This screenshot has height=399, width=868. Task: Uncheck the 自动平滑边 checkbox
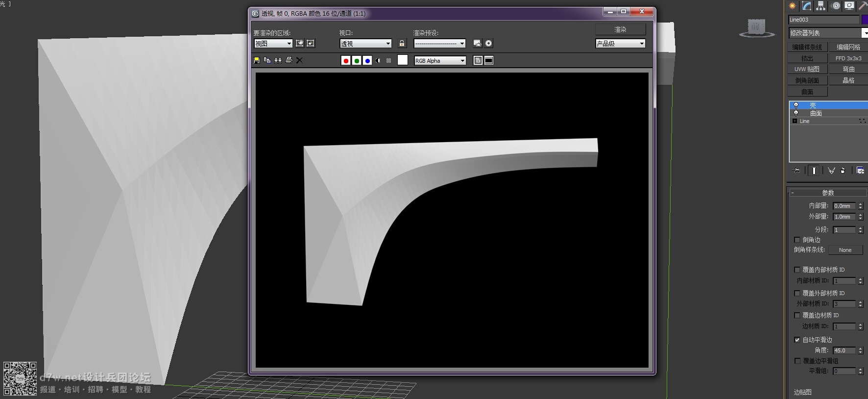797,340
